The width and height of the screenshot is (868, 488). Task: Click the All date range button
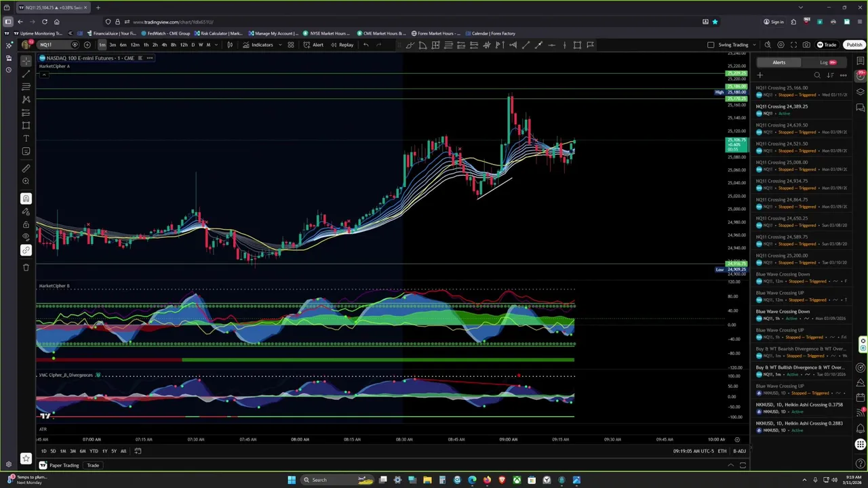coord(123,451)
